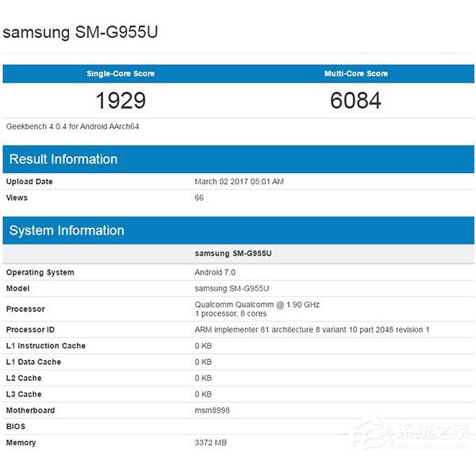Select the 'Motherboard' label
476x457 pixels.
coord(31,410)
